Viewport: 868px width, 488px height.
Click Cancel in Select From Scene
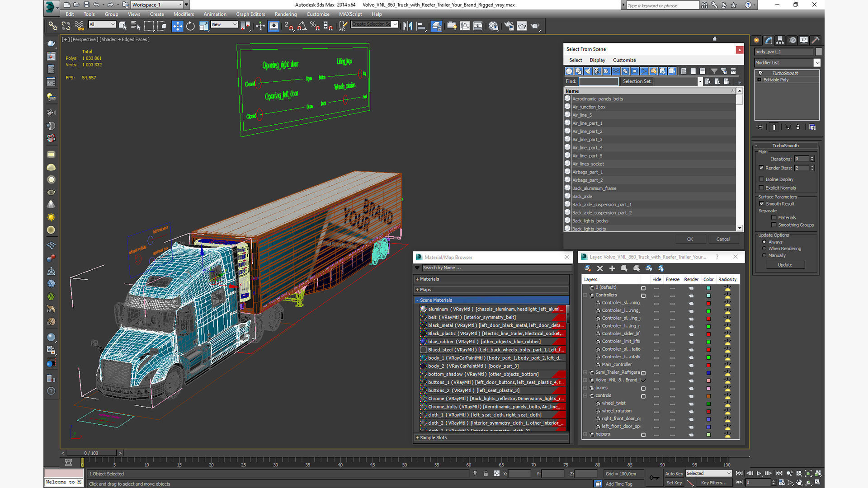722,239
